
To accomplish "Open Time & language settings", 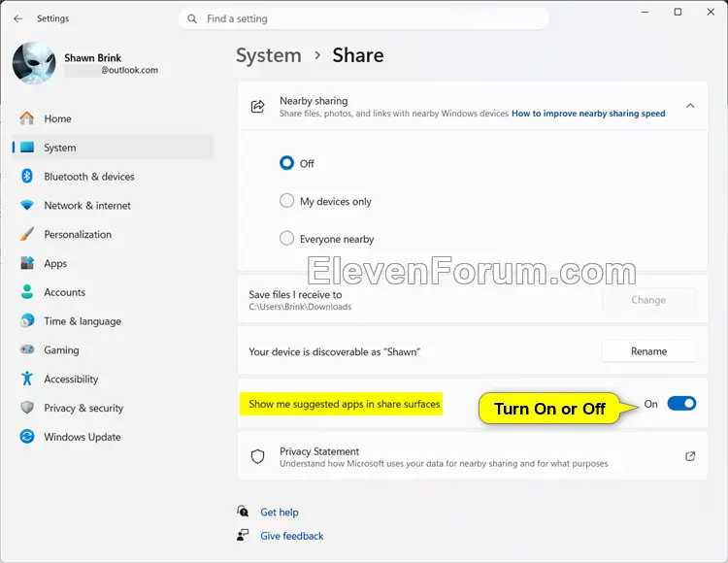I will point(113,320).
